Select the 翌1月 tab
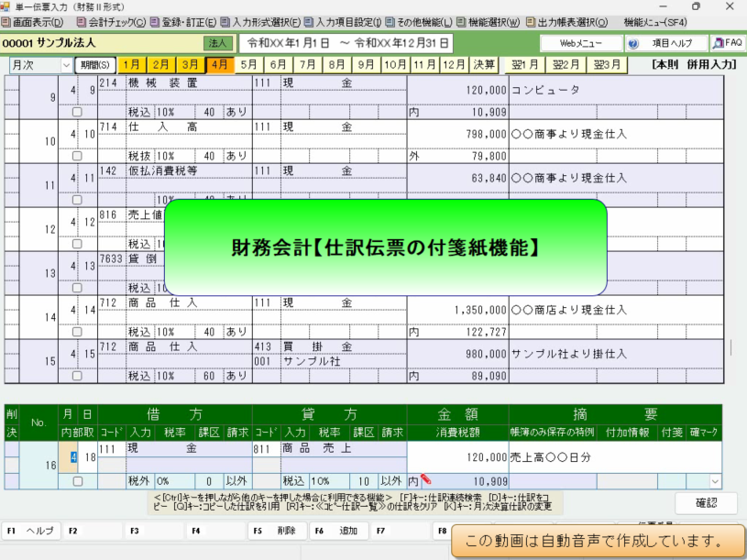The width and height of the screenshot is (747, 560). click(x=525, y=65)
